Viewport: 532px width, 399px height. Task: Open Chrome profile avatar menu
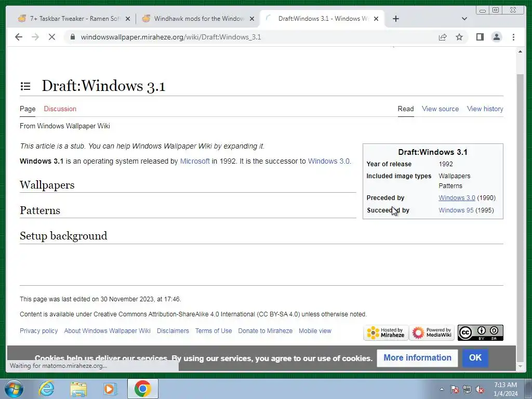coord(496,37)
